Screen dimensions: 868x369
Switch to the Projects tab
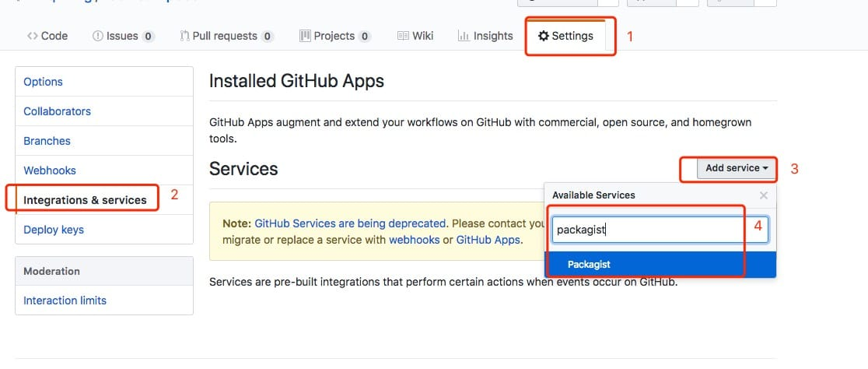click(334, 36)
